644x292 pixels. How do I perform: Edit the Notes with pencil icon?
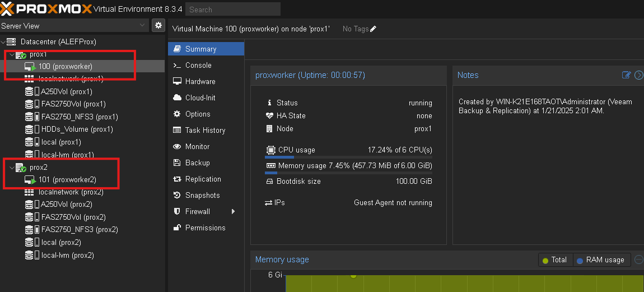click(626, 75)
